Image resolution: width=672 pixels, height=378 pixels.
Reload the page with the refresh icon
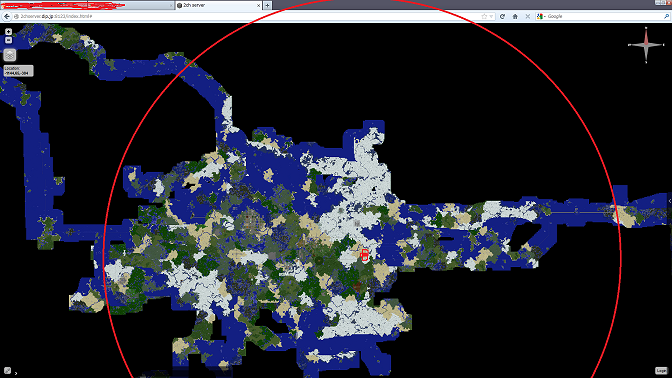tap(502, 16)
